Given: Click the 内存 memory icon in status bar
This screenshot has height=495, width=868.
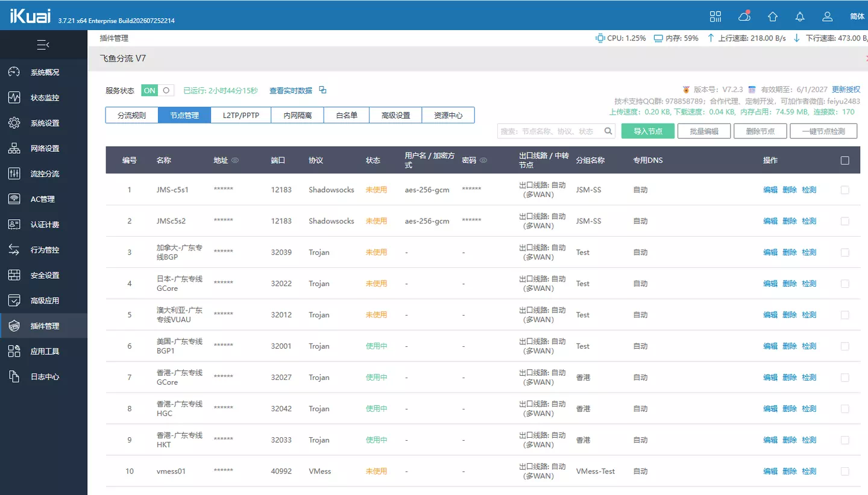Looking at the screenshot, I should [658, 38].
